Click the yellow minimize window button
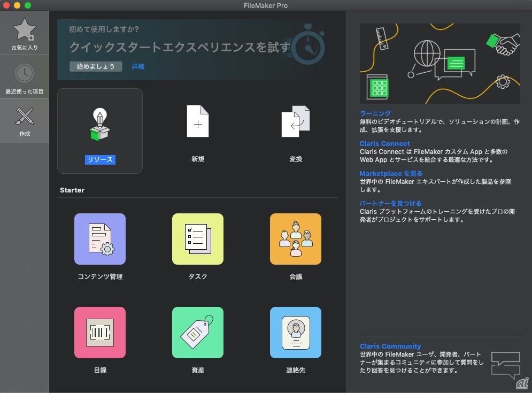 pyautogui.click(x=17, y=5)
